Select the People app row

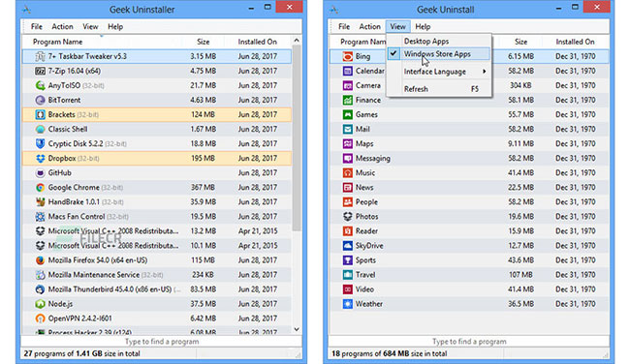pyautogui.click(x=469, y=202)
